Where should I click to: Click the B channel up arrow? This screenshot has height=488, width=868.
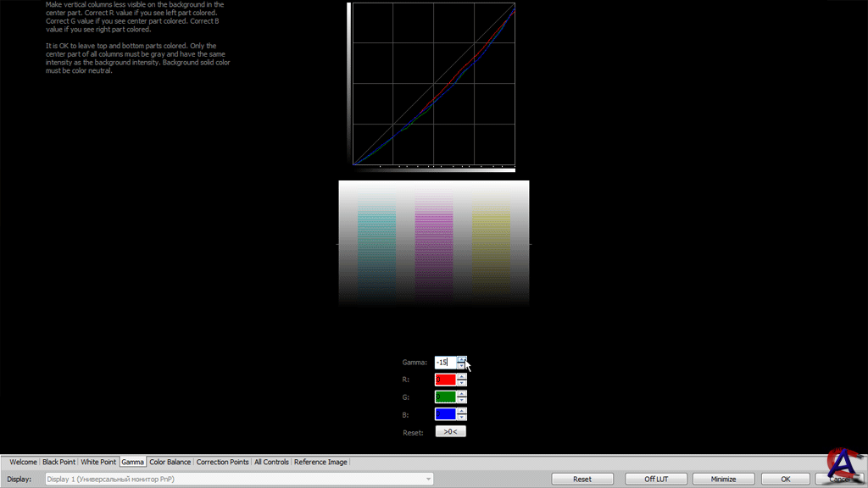(461, 411)
